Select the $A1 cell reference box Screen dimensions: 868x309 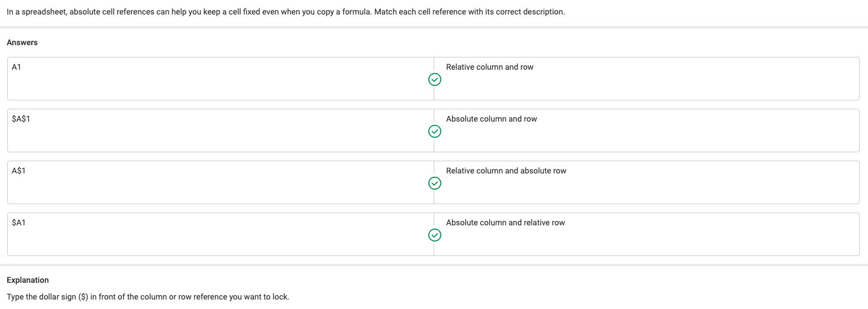click(x=220, y=234)
